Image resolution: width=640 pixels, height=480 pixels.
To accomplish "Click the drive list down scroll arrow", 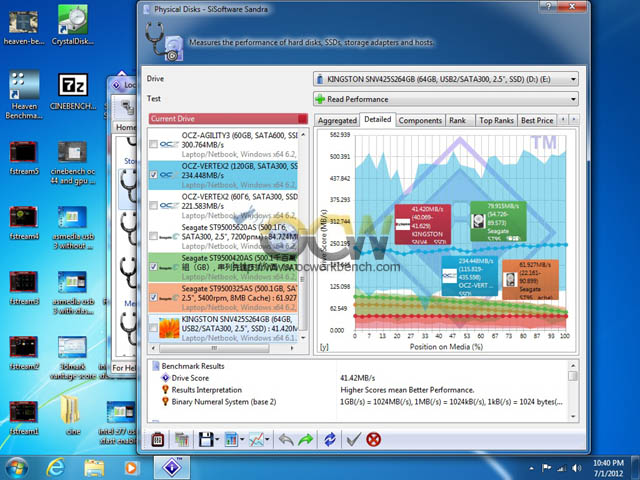I will tap(303, 338).
